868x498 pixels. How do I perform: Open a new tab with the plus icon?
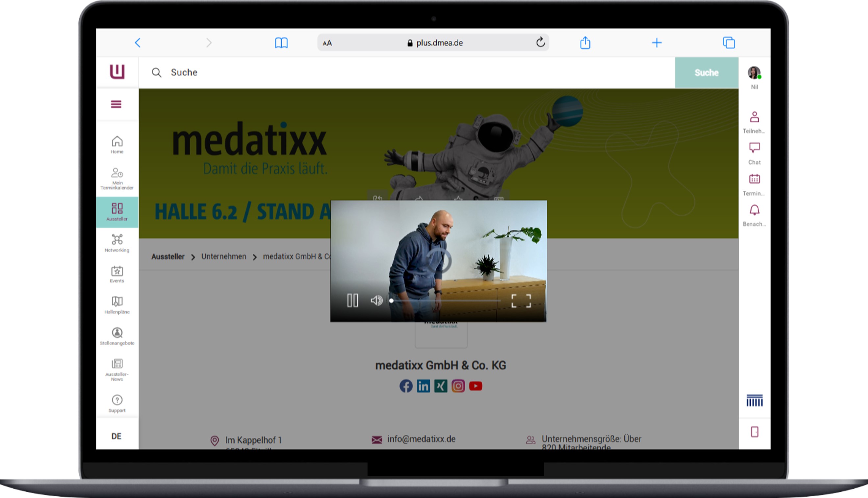(x=656, y=43)
